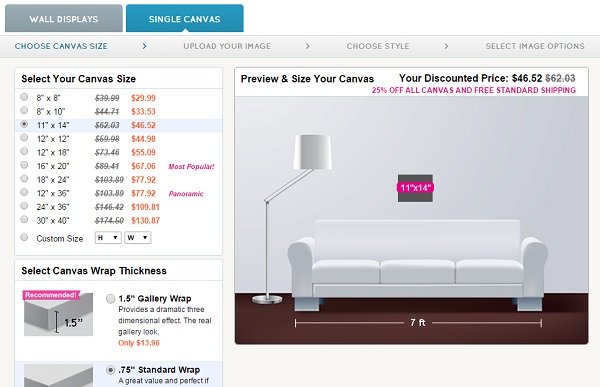
Task: Click the chevron arrow after Upload Your Image
Action: pos(307,46)
